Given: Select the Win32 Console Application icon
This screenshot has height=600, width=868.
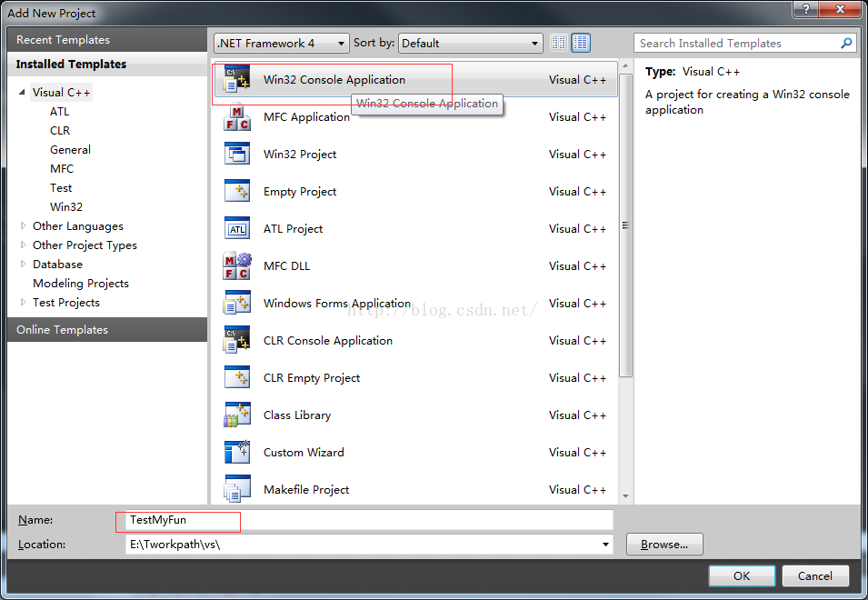Looking at the screenshot, I should pyautogui.click(x=236, y=79).
